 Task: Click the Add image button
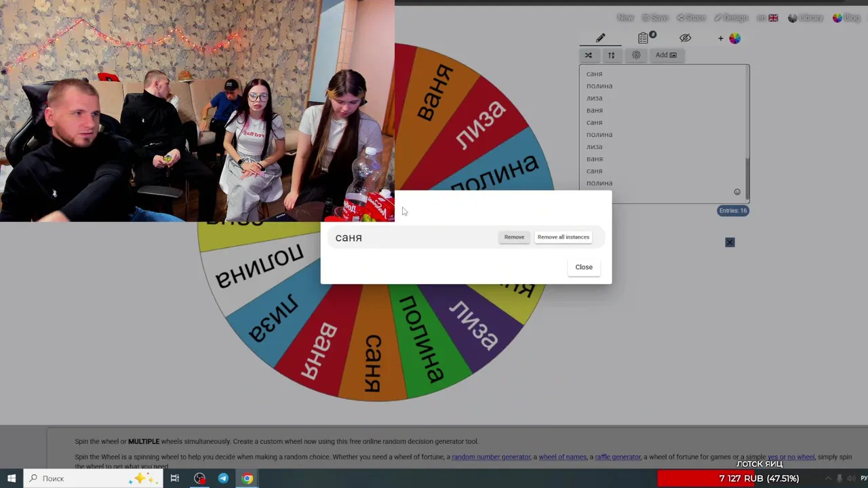click(665, 55)
